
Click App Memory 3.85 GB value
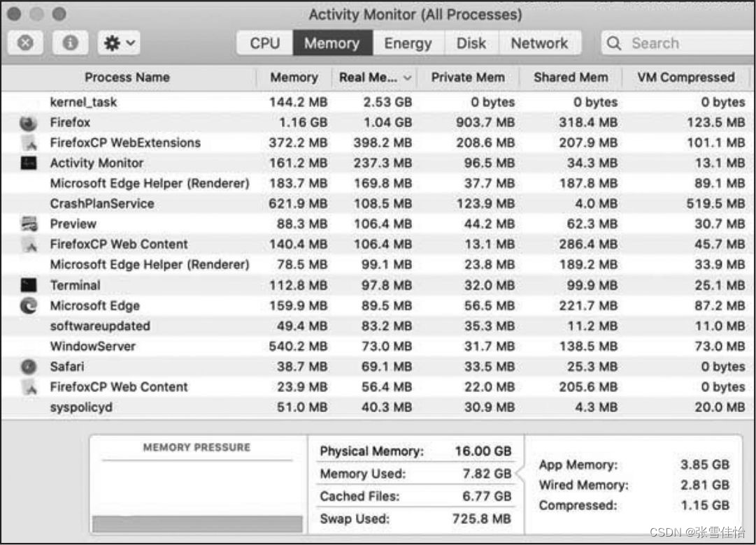[705, 465]
